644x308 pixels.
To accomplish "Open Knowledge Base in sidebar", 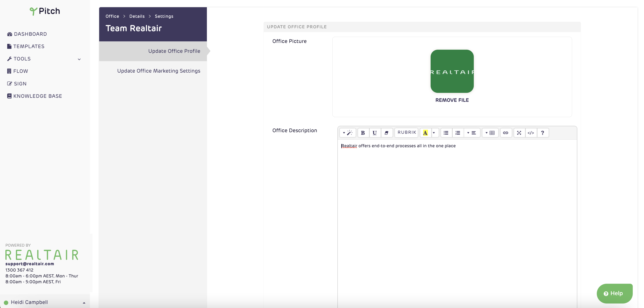I will click(34, 96).
